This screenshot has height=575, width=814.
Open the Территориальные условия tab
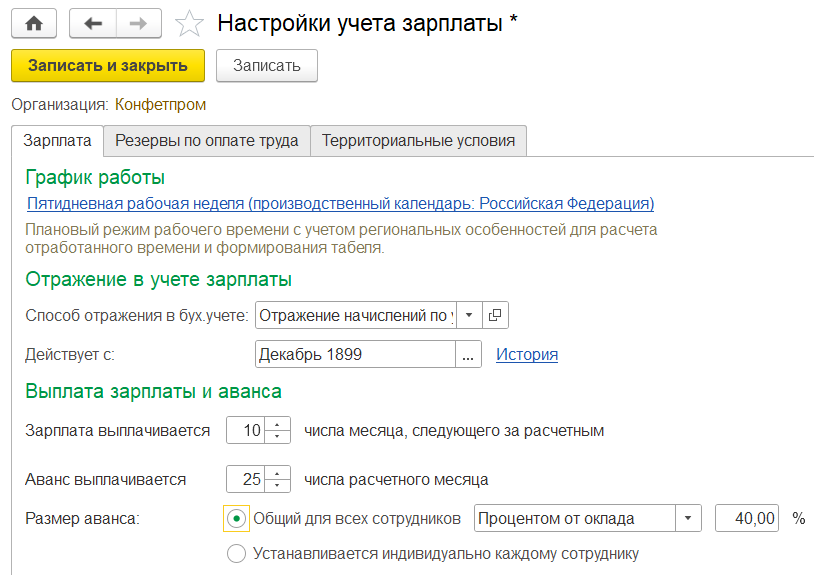pyautogui.click(x=418, y=141)
